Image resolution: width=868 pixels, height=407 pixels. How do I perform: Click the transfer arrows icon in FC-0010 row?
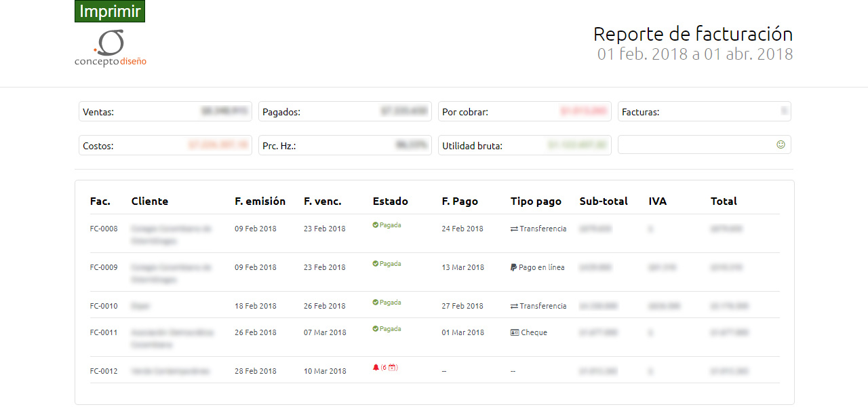tap(514, 307)
